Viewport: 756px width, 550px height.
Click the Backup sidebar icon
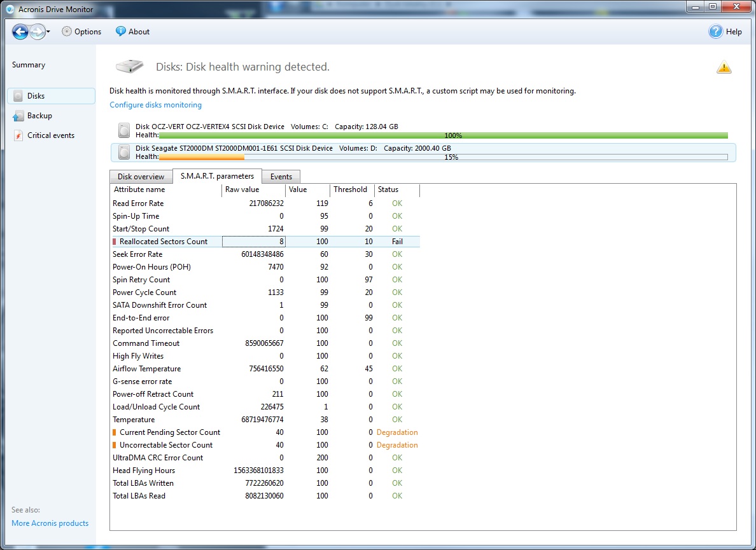[18, 116]
